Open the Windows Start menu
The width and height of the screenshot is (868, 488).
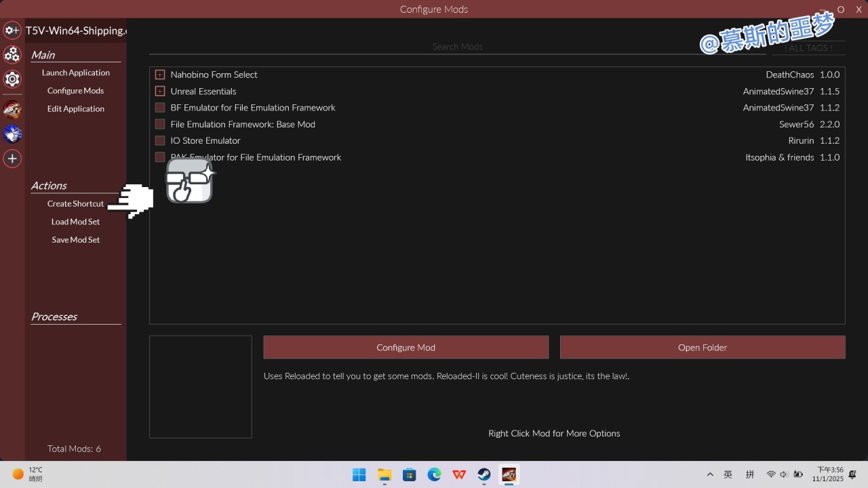coord(359,474)
